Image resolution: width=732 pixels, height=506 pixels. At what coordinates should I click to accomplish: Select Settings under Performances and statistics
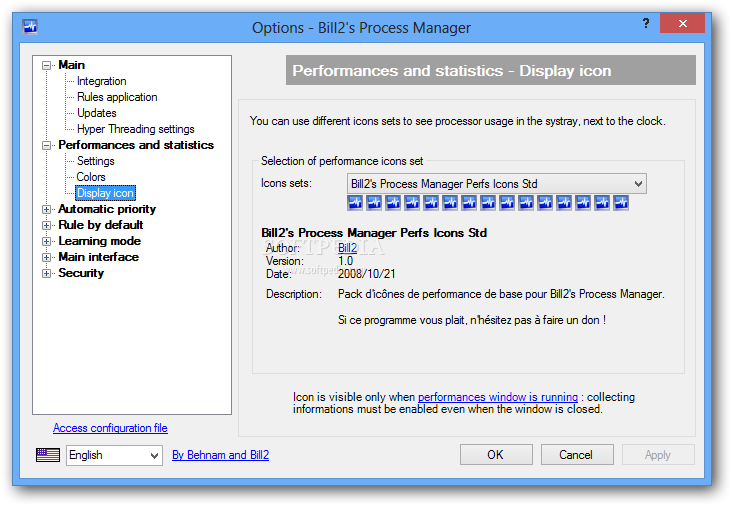[x=96, y=161]
